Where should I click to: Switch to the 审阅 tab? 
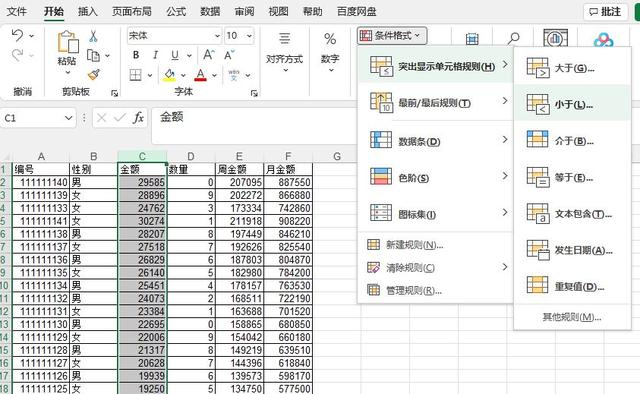pos(244,11)
